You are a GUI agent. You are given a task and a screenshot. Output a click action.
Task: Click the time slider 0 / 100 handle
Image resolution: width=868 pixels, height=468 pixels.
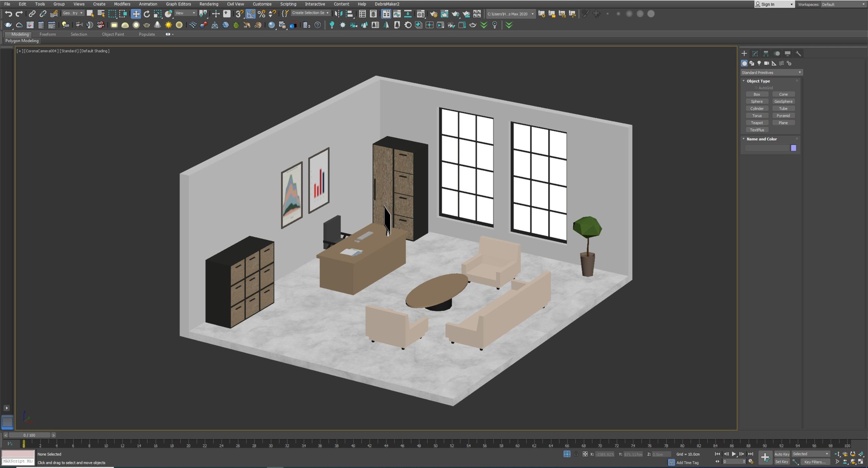(29, 435)
